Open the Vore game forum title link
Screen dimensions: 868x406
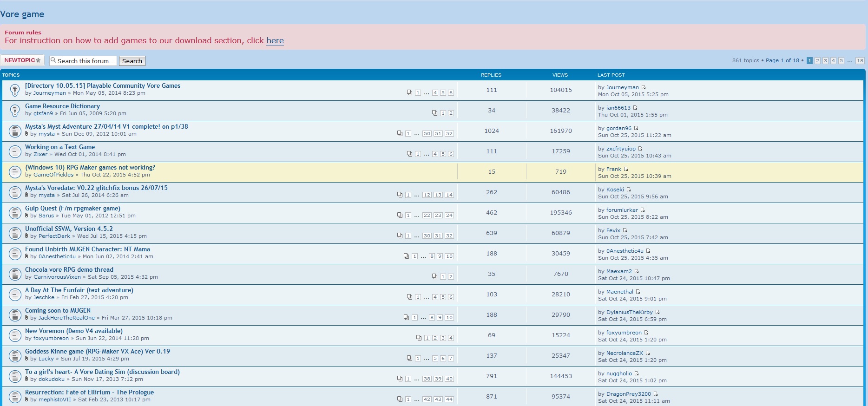[22, 14]
